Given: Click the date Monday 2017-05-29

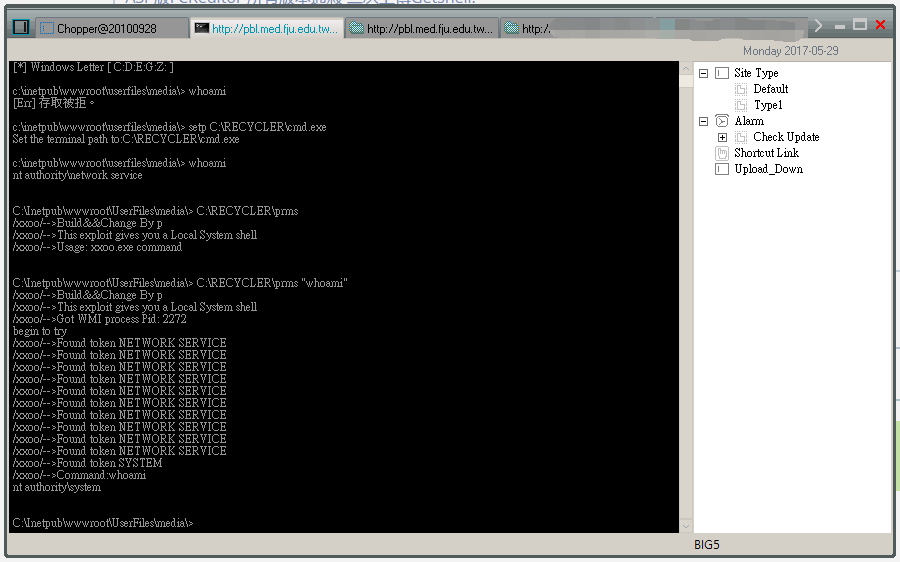Looking at the screenshot, I should pyautogui.click(x=790, y=51).
